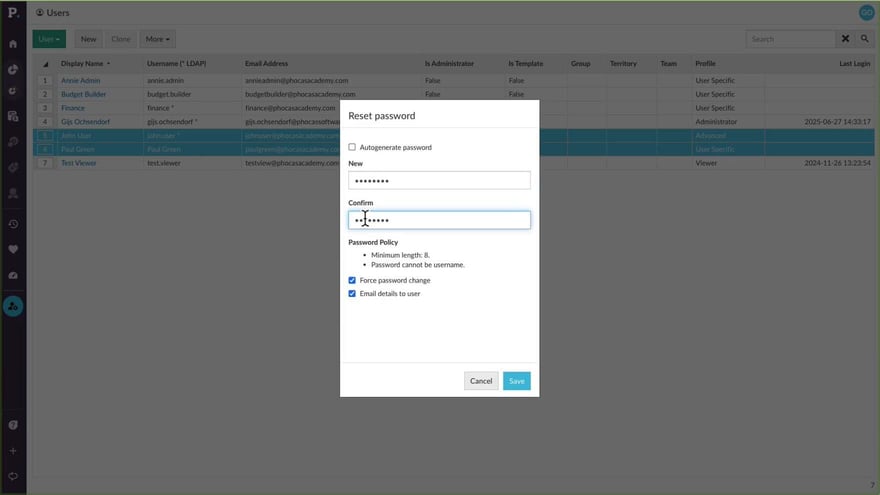
Task: Open the person icon in sidebar
Action: 13,194
